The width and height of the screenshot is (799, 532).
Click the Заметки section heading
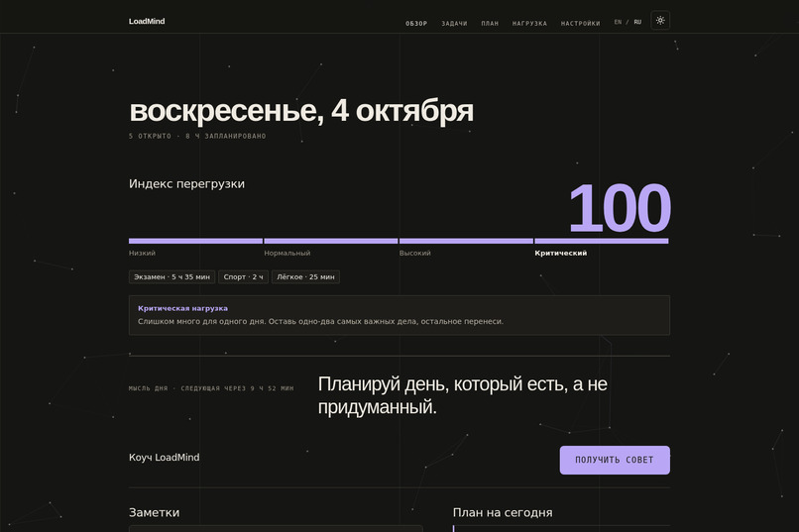coord(154,512)
